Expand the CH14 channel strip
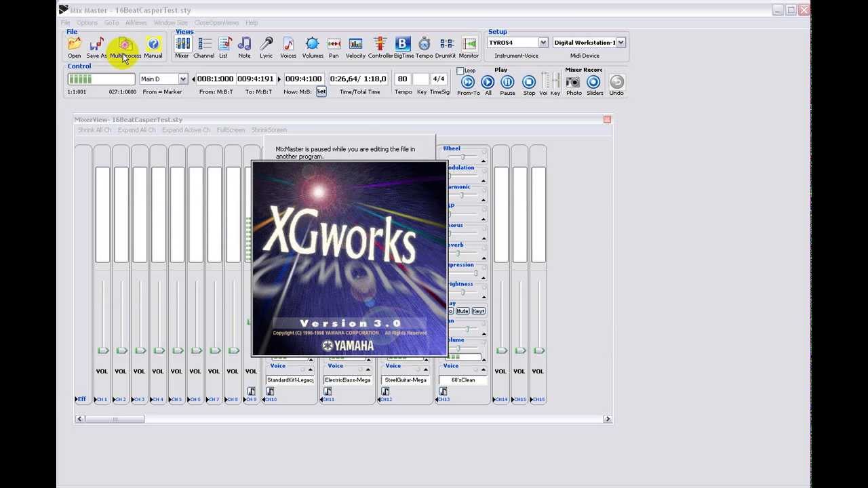The height and width of the screenshot is (488, 868). tap(494, 400)
